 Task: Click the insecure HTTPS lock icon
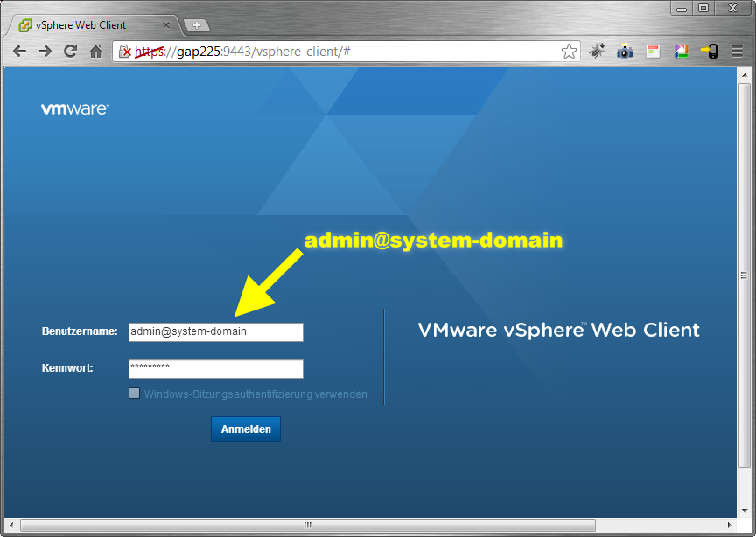tap(125, 52)
